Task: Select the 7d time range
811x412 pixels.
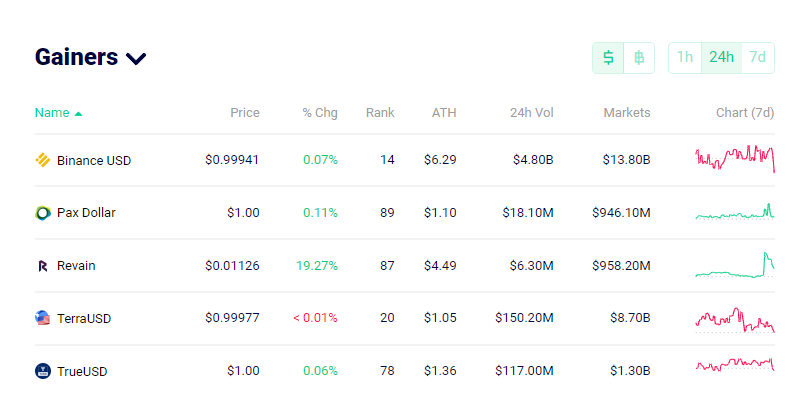Action: [x=758, y=57]
